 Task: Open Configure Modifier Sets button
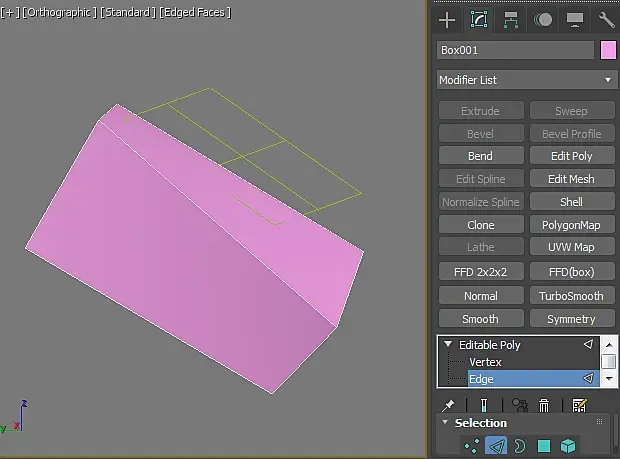pos(579,405)
